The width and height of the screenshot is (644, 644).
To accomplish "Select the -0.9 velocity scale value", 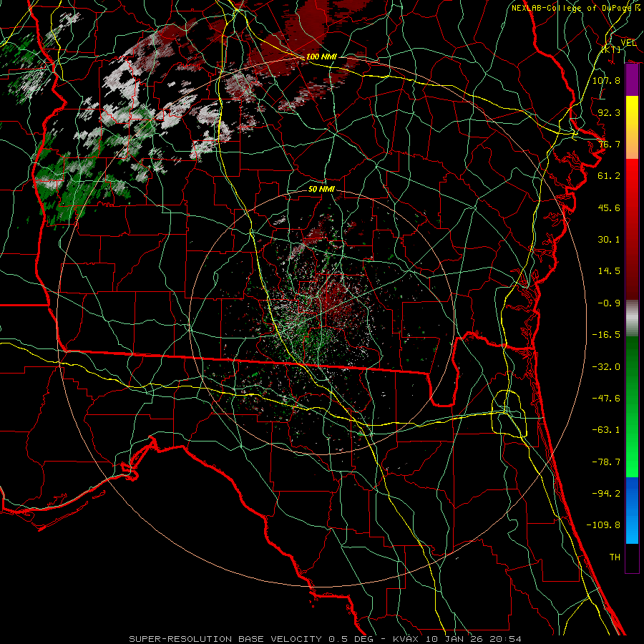I will click(609, 303).
